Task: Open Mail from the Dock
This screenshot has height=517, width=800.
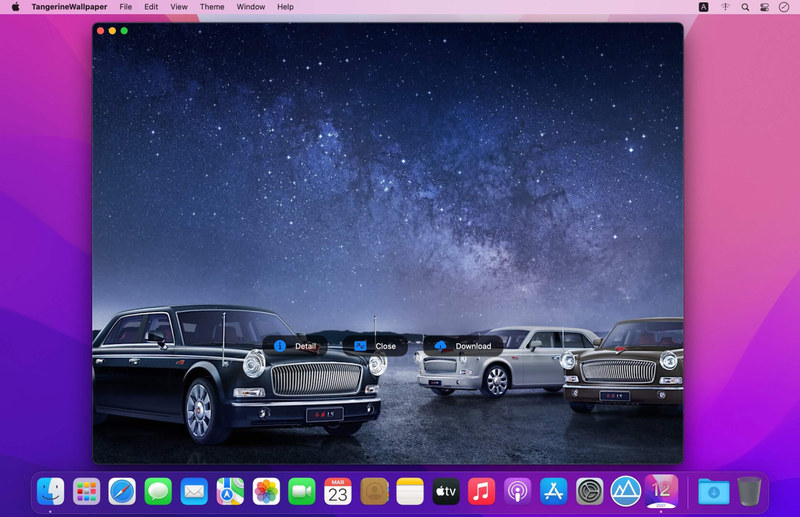Action: (x=194, y=491)
